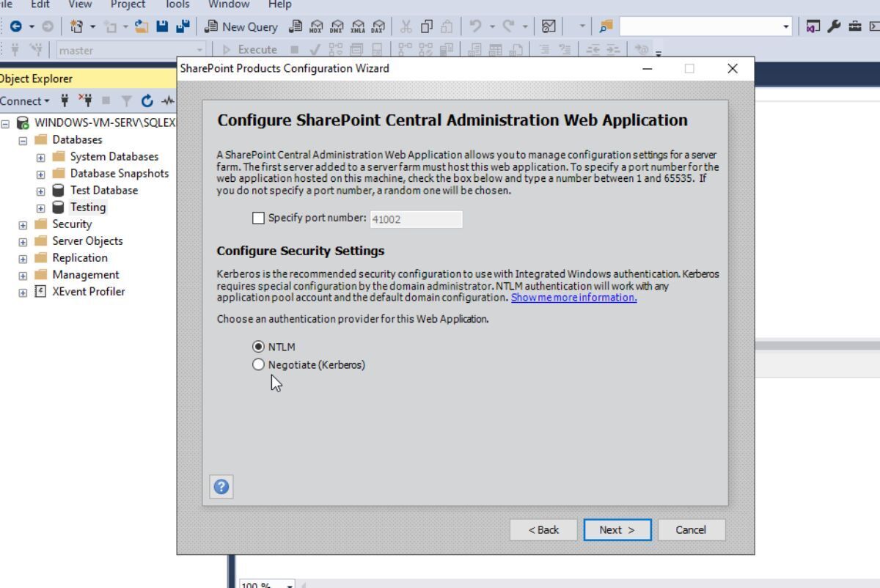Open the Find combo box dropdown arrow
Image resolution: width=880 pixels, height=588 pixels.
point(786,26)
